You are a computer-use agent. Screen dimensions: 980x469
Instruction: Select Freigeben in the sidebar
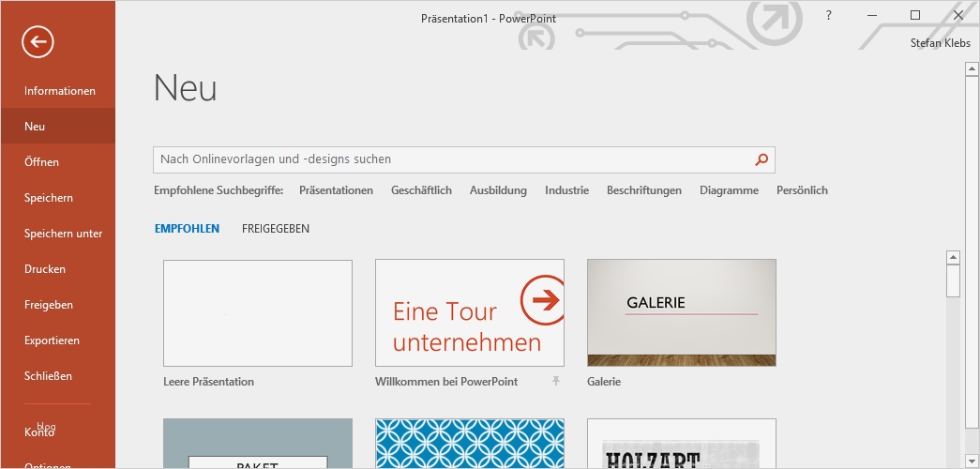(57, 305)
